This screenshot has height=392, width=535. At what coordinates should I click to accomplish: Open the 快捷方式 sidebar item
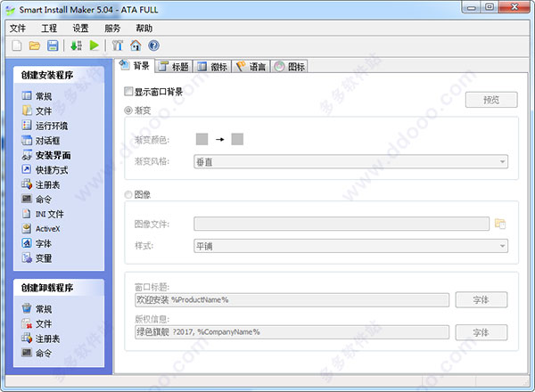[x=45, y=170]
